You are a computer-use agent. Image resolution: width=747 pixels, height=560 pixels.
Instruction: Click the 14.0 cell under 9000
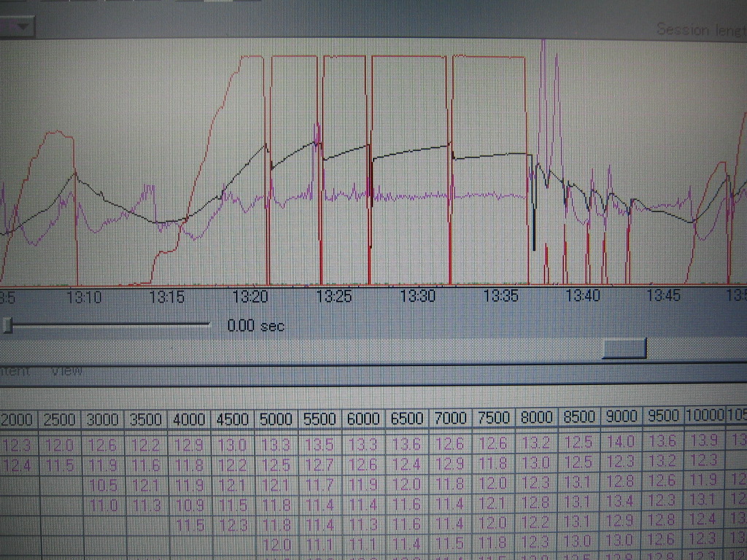(x=621, y=443)
